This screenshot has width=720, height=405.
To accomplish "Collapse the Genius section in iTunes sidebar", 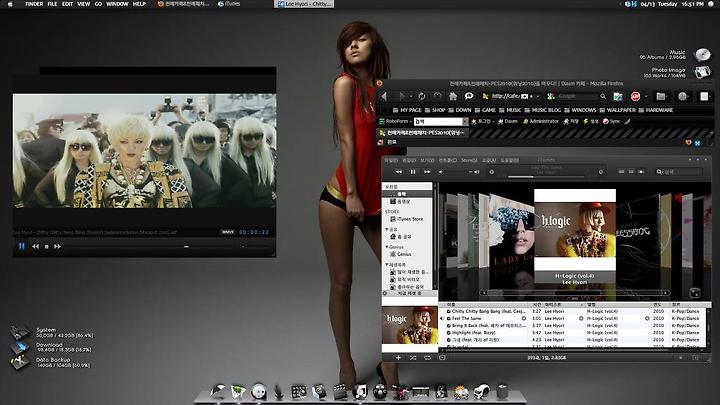I will pos(387,247).
